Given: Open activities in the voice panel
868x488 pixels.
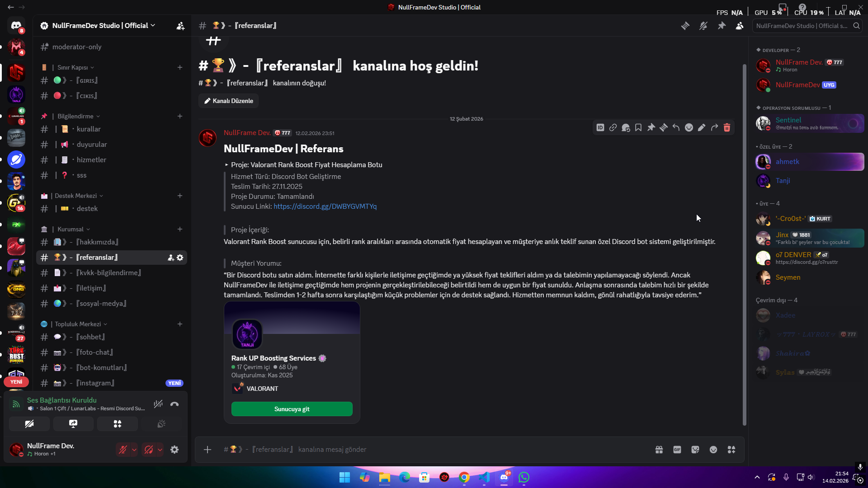Looking at the screenshot, I should [x=118, y=424].
